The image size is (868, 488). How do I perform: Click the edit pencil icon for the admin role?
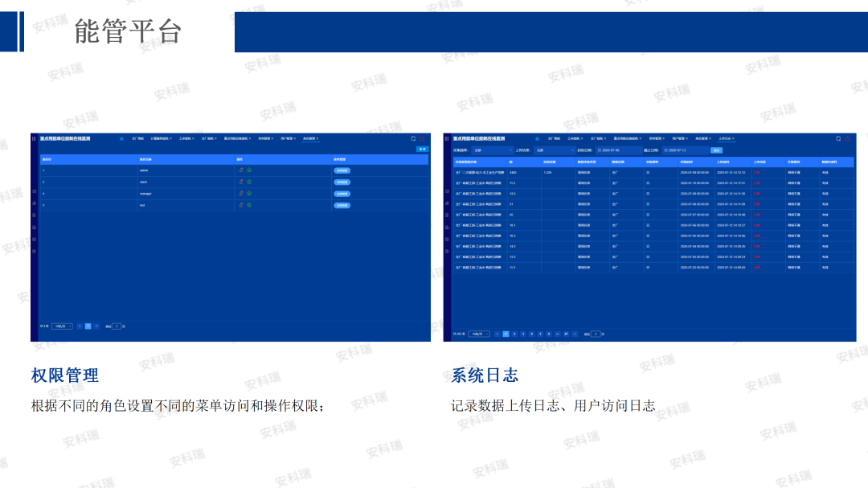tap(240, 170)
